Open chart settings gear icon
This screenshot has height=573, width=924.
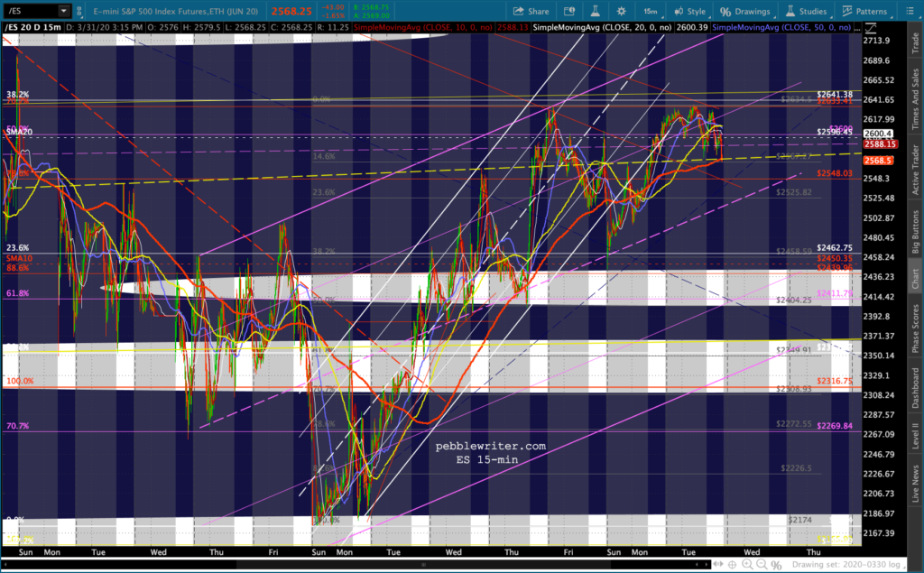(621, 11)
